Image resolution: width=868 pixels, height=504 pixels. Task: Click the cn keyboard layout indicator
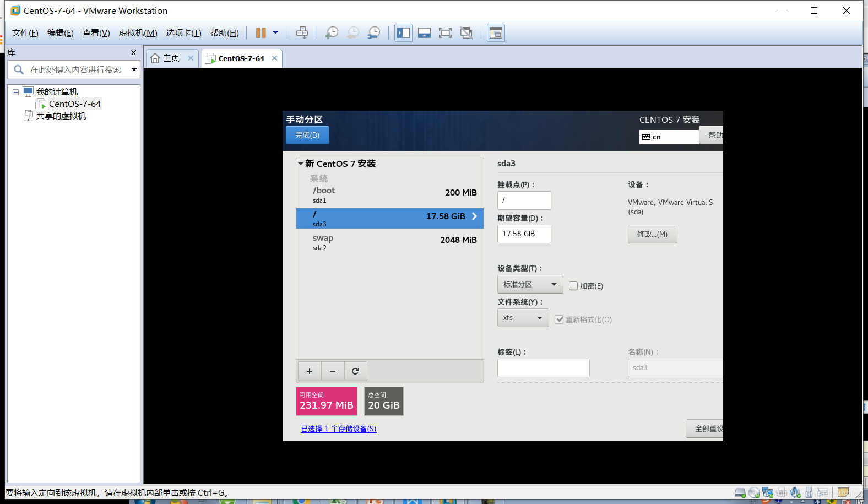coord(669,137)
